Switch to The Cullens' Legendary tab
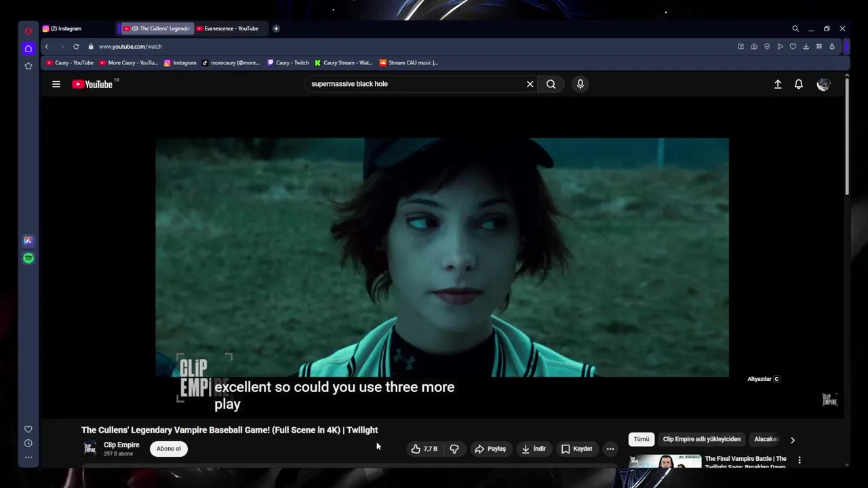 click(x=157, y=28)
